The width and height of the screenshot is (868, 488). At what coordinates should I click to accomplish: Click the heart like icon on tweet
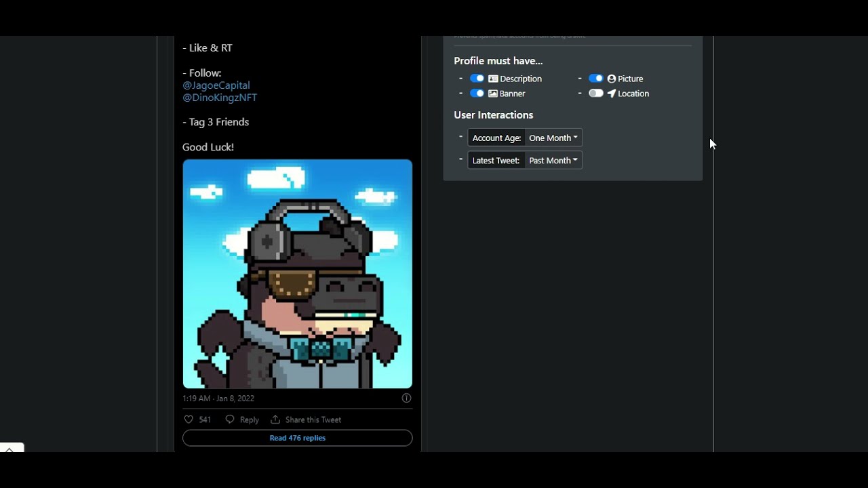[189, 420]
